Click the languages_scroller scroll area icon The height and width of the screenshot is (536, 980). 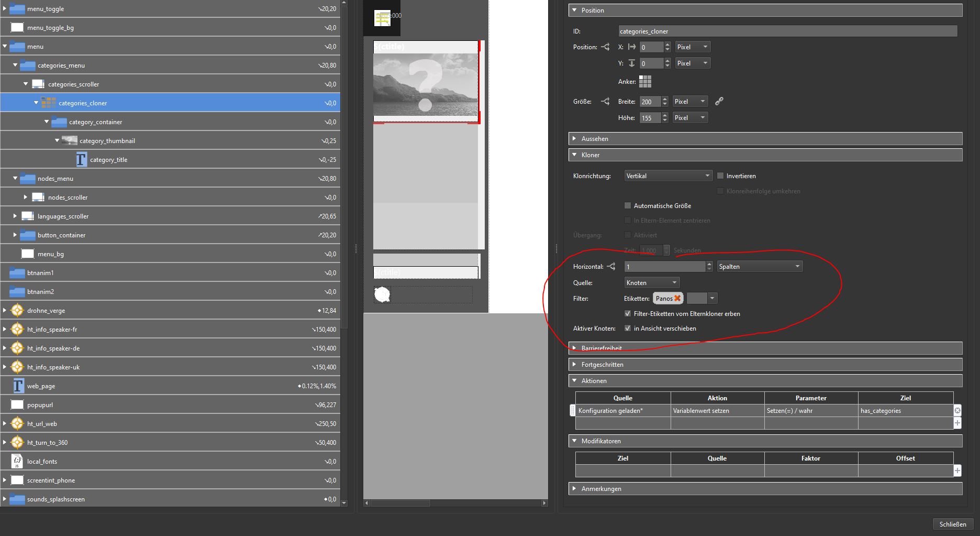(28, 216)
